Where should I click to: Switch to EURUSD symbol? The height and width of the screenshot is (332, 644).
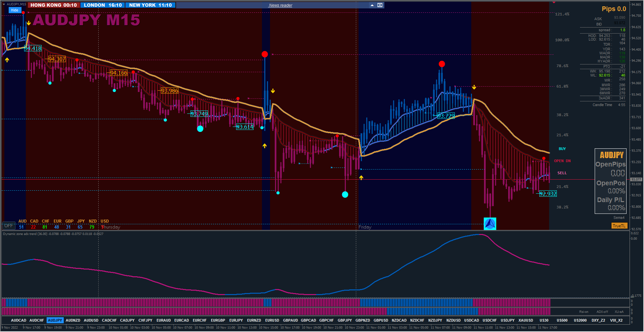pos(272,320)
